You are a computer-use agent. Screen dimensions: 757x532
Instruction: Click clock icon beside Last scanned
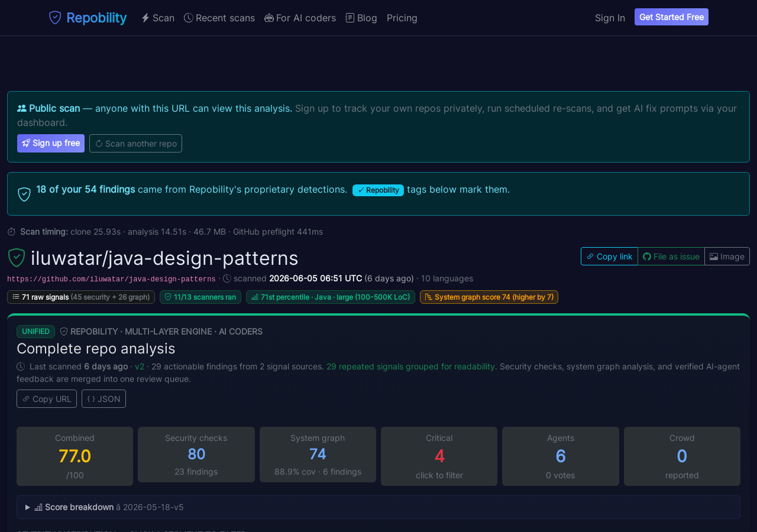[21, 366]
